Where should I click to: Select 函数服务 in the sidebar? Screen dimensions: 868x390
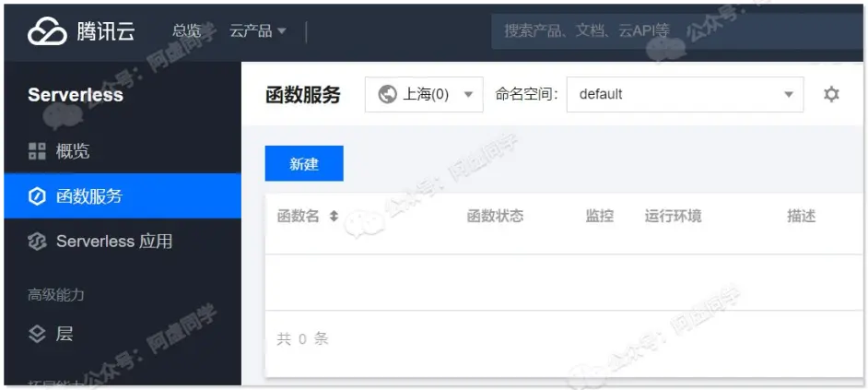(89, 196)
